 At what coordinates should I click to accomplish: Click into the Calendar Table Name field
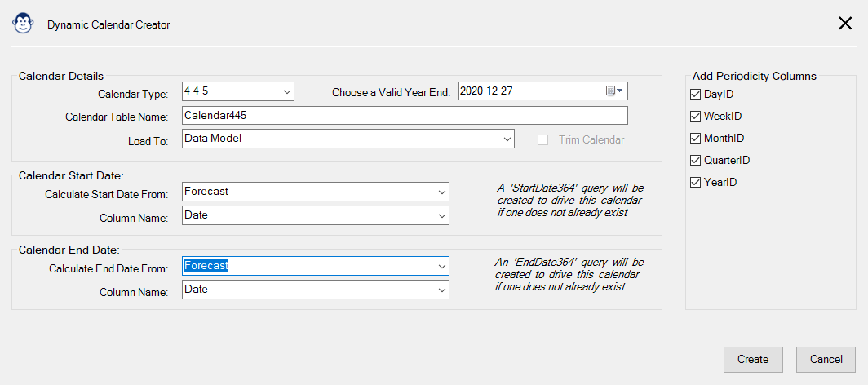[405, 116]
